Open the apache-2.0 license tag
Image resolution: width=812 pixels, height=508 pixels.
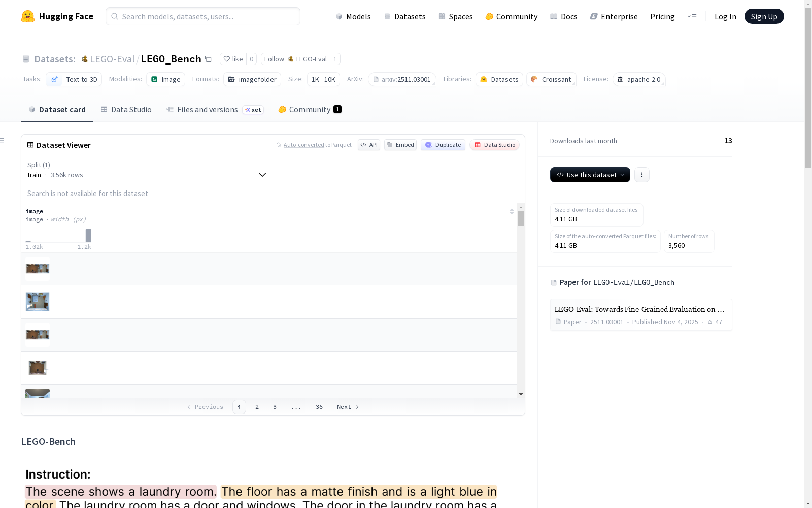click(639, 79)
